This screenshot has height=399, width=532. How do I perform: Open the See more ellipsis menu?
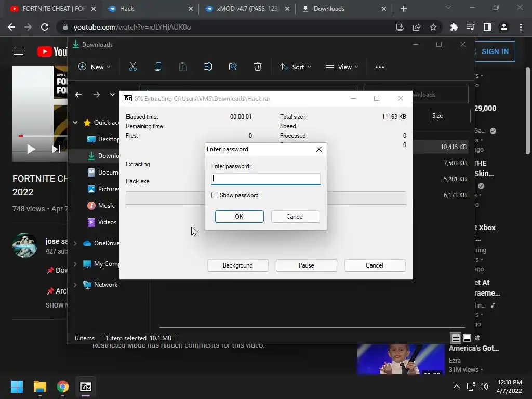click(380, 67)
